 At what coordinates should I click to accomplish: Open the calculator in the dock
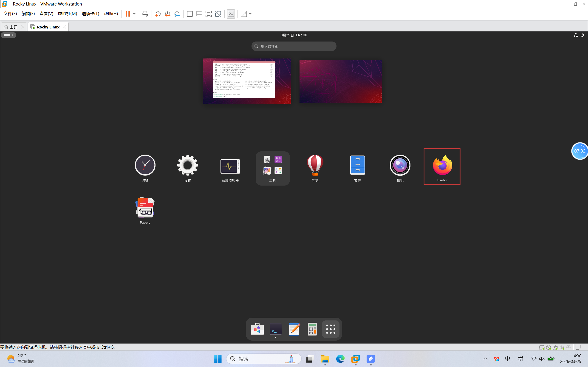[312, 329]
